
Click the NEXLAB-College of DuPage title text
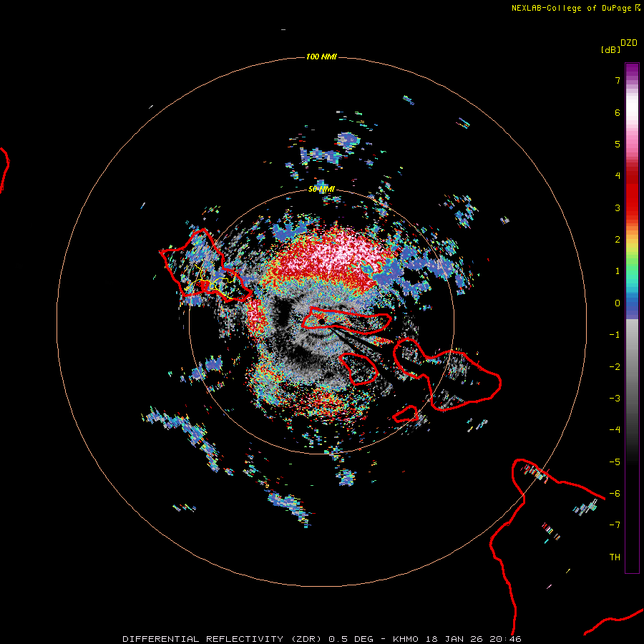[x=572, y=8]
